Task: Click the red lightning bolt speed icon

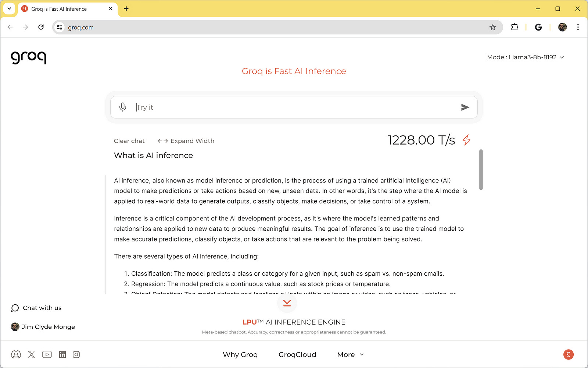Action: click(x=466, y=140)
